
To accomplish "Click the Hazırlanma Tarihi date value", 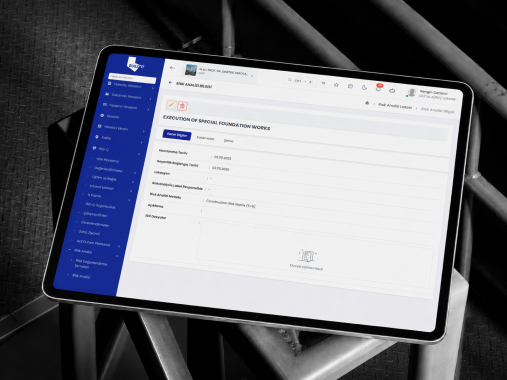I will point(223,157).
